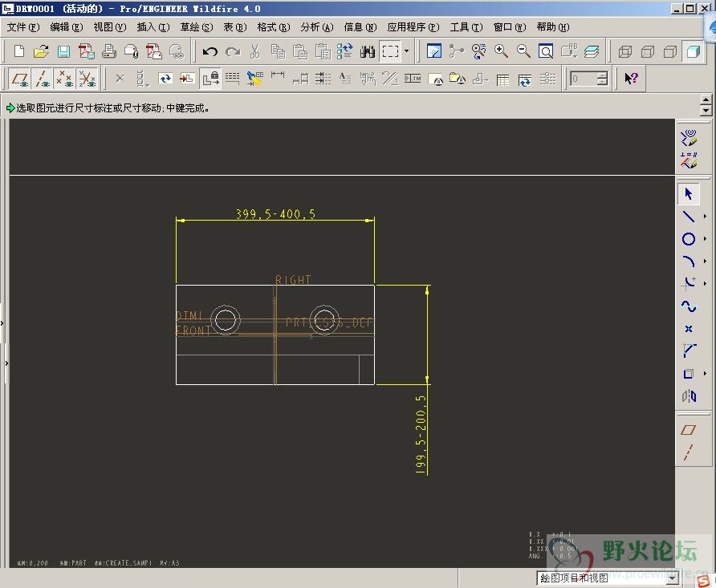Undo the last action
The height and width of the screenshot is (588, 716).
(x=210, y=51)
